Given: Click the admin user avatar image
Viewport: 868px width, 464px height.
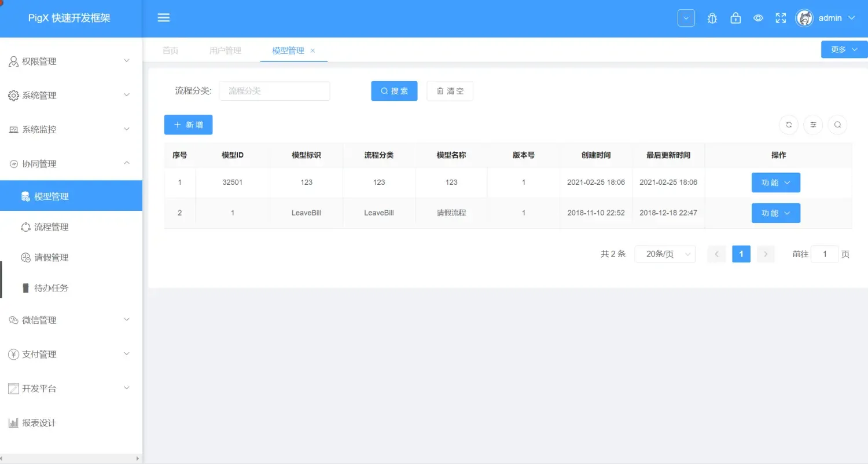Looking at the screenshot, I should [x=804, y=18].
